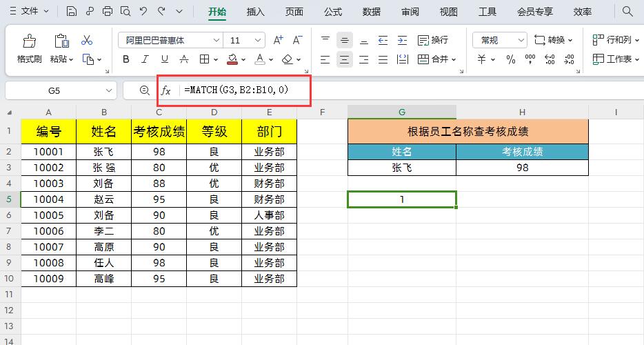Click the fx insert function icon
Screen dimensions: 644x345
[x=165, y=90]
